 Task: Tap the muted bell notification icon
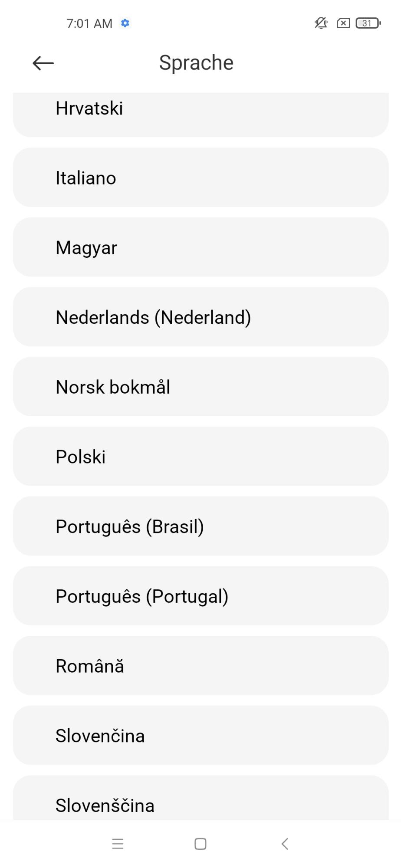(x=321, y=23)
